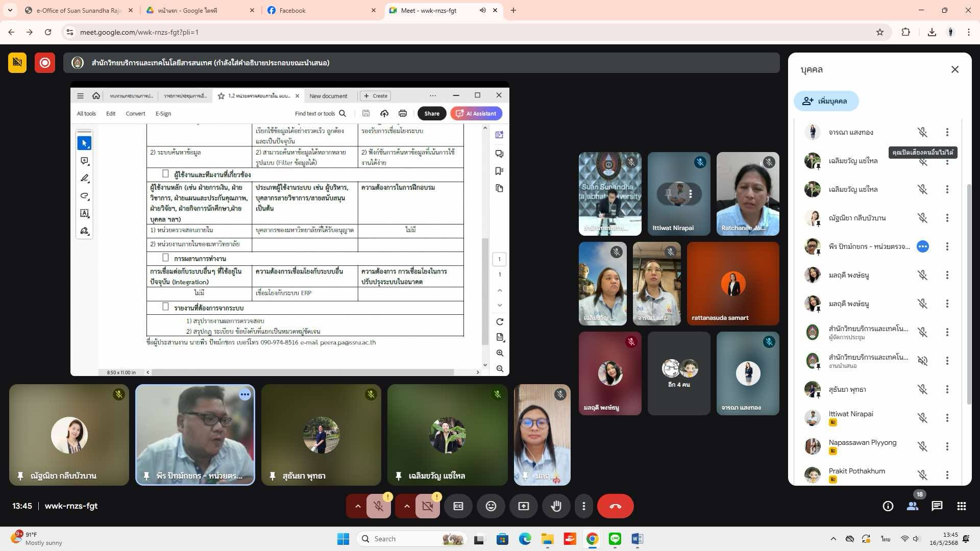Open more options three-dot menu in control bar
This screenshot has width=980, height=551.
583,506
